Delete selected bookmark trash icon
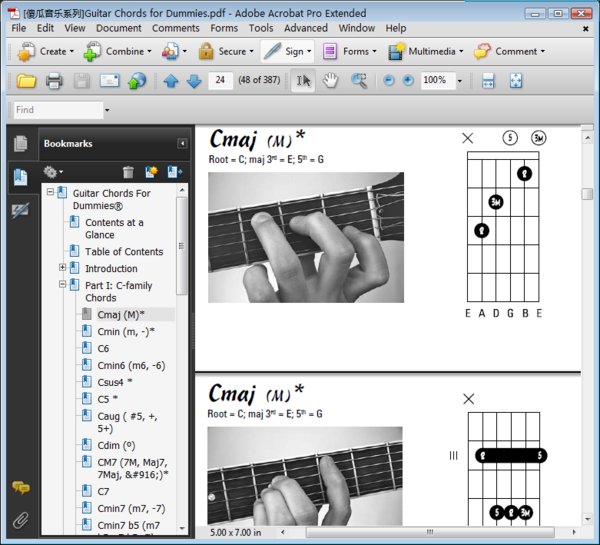This screenshot has width=600, height=545. [x=128, y=172]
